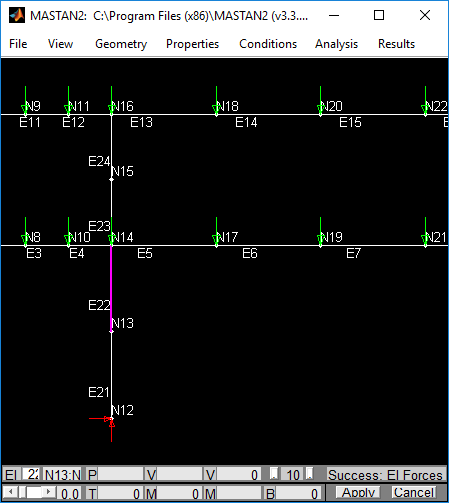This screenshot has height=503, width=449.
Task: Click node label N9
Action: tap(33, 106)
